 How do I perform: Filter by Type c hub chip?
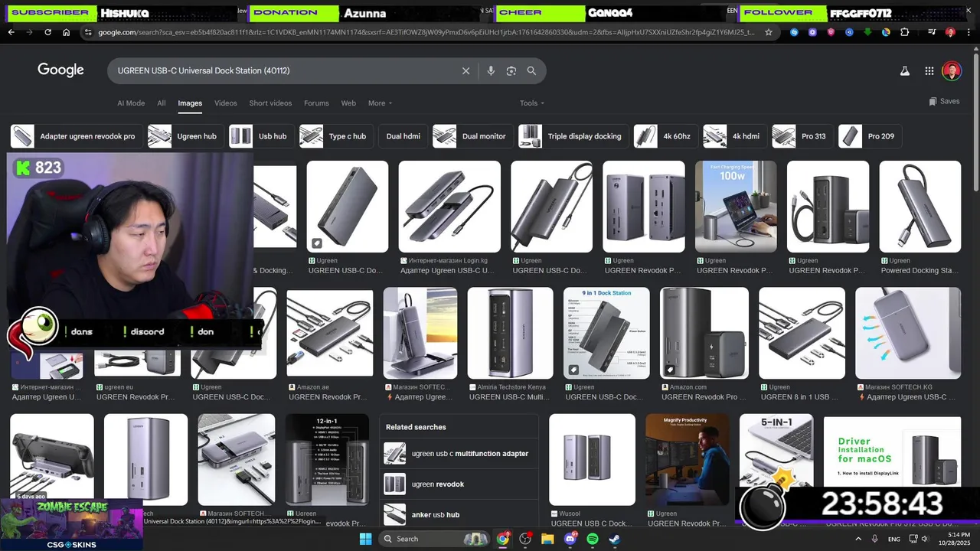tap(336, 136)
